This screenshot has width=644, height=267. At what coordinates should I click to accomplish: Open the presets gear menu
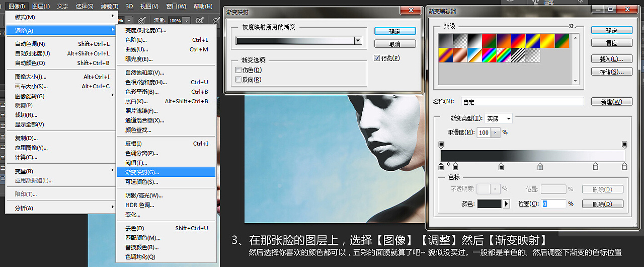point(571,26)
